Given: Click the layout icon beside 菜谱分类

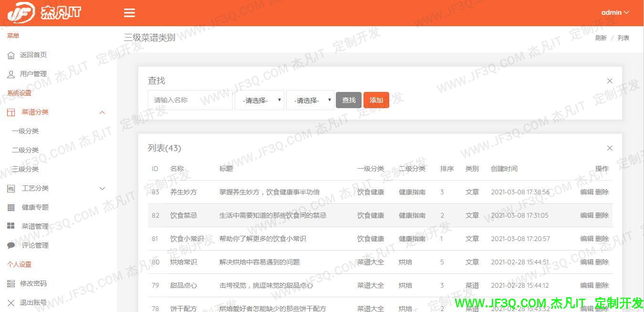Looking at the screenshot, I should tap(11, 112).
